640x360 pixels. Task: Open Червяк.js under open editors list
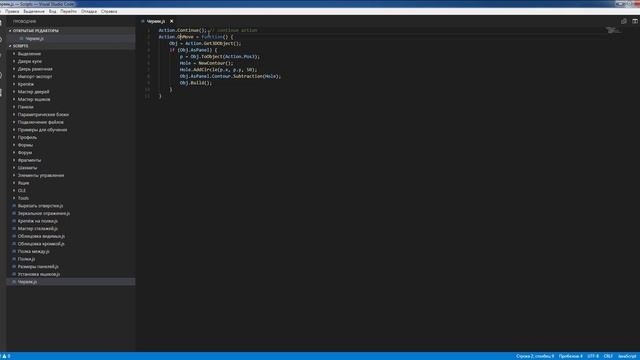[35, 38]
